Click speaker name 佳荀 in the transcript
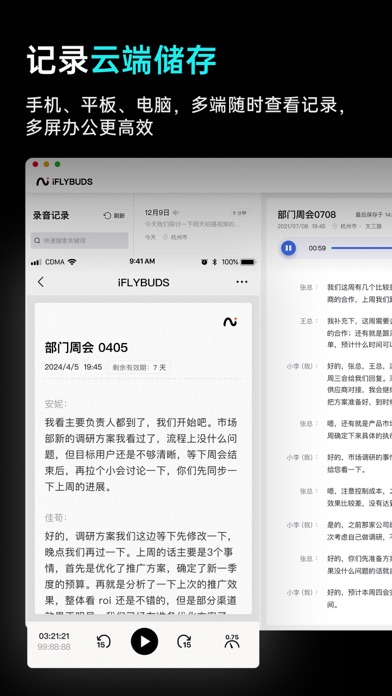This screenshot has height=696, width=392. 55,518
